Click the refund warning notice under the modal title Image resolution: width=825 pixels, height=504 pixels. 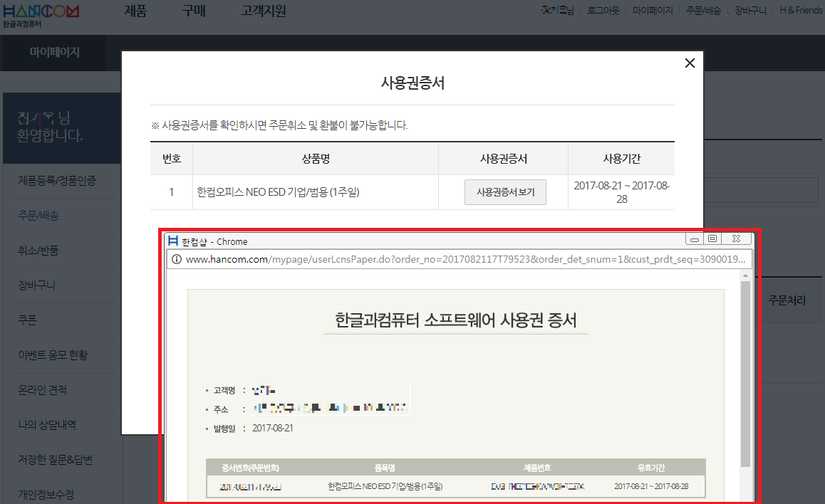tap(279, 125)
